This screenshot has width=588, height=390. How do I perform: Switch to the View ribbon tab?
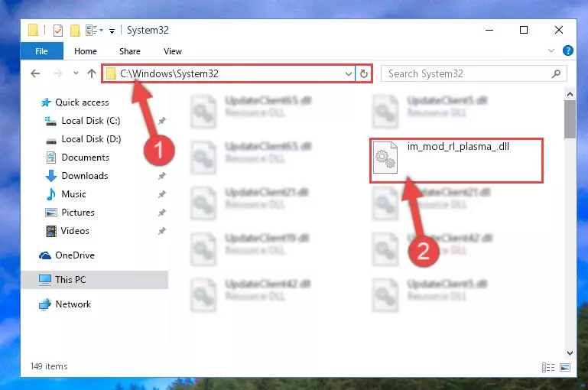coord(173,51)
